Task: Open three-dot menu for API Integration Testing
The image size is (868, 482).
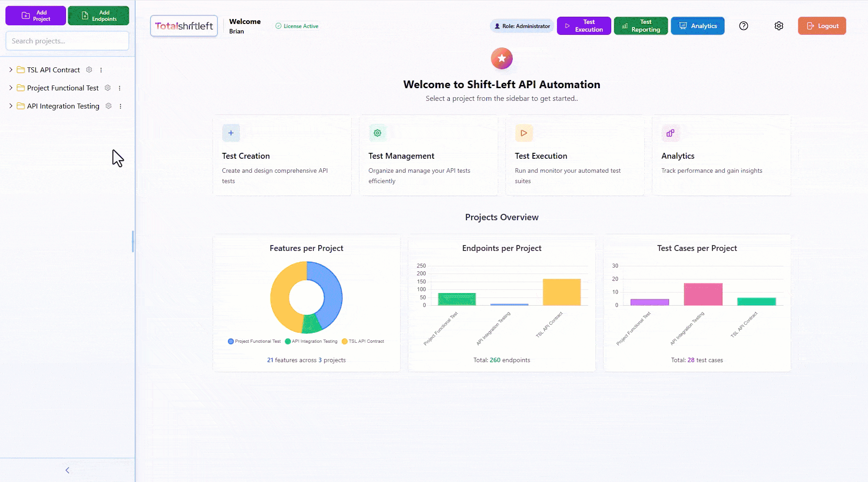Action: [x=120, y=106]
